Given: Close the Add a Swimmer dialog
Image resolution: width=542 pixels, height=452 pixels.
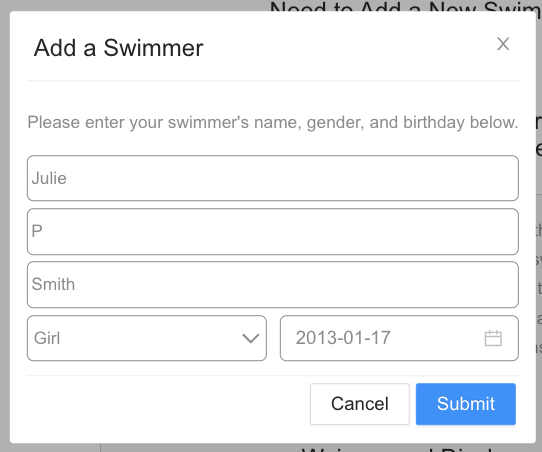Looking at the screenshot, I should point(503,44).
